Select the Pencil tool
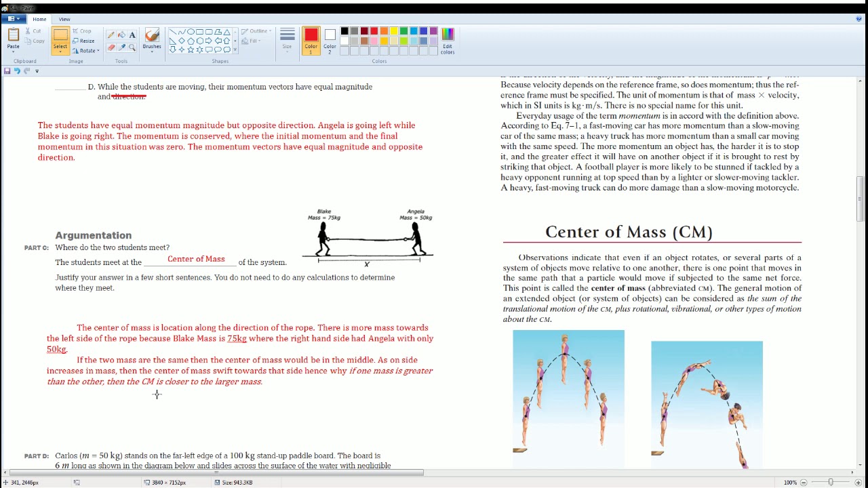The width and height of the screenshot is (868, 488). pyautogui.click(x=111, y=35)
